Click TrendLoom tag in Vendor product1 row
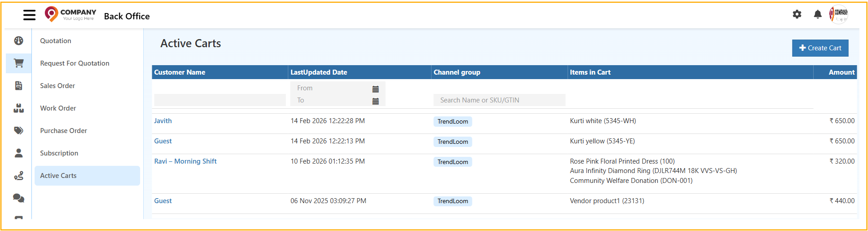Viewport: 868px width, 231px height. click(453, 201)
